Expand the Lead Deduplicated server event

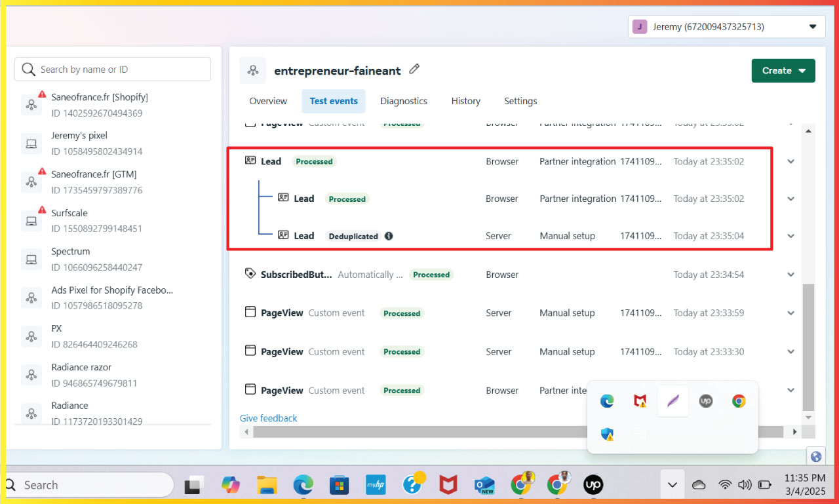pos(791,236)
